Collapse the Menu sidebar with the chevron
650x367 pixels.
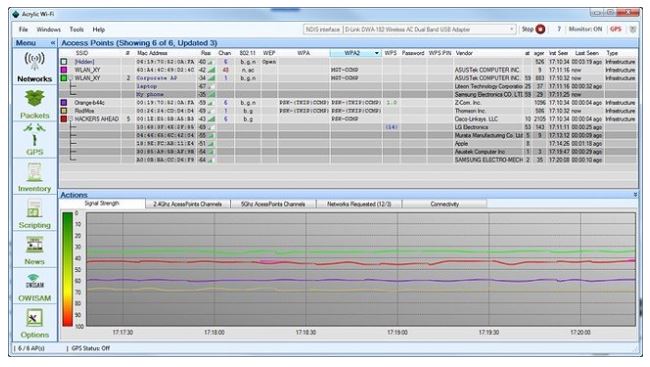[x=53, y=43]
